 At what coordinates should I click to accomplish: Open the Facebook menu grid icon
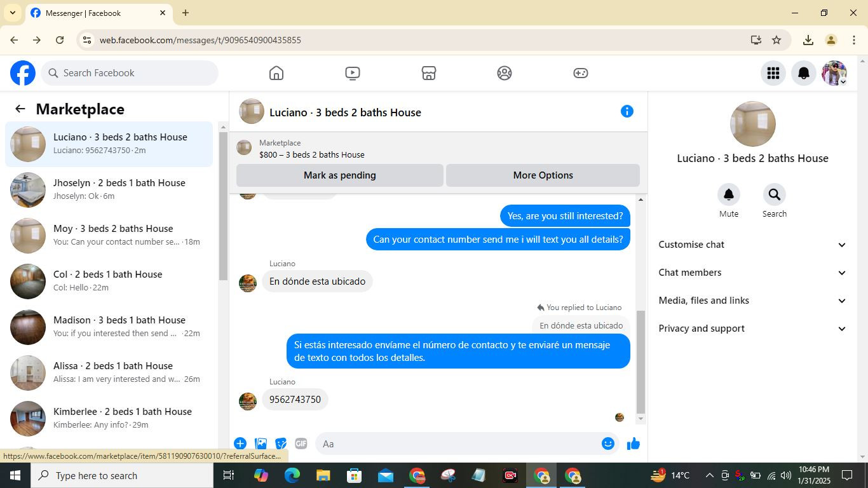click(x=773, y=73)
